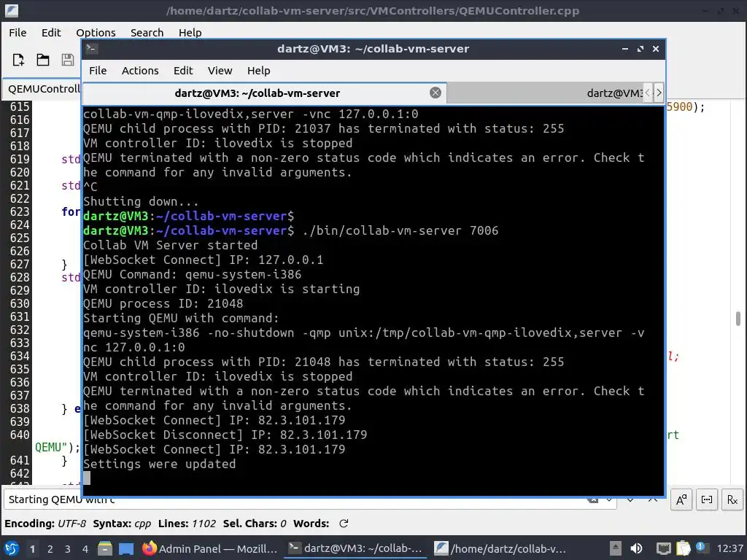Click the Syntax: cpp status bar entry
Viewport: 747px width, 560px height.
tap(122, 524)
